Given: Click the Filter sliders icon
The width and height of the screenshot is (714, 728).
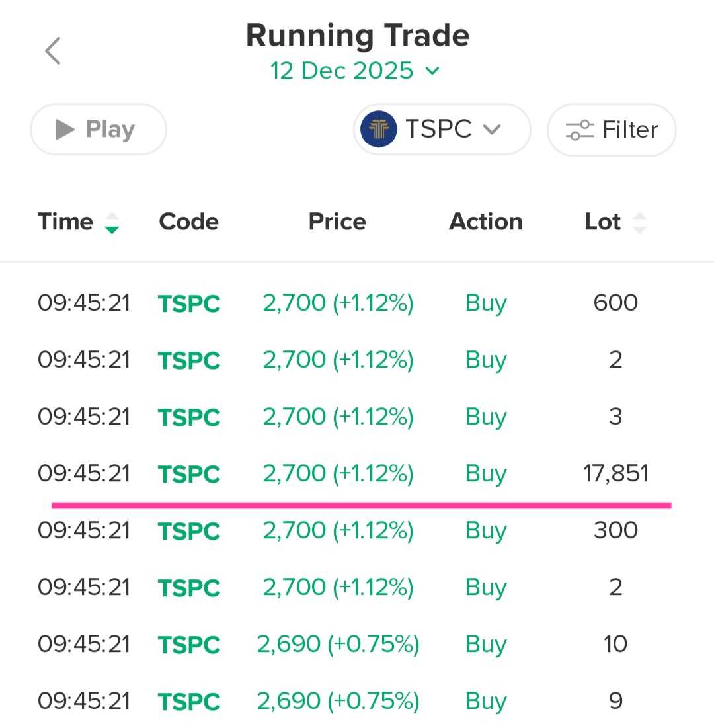Looking at the screenshot, I should pyautogui.click(x=580, y=130).
